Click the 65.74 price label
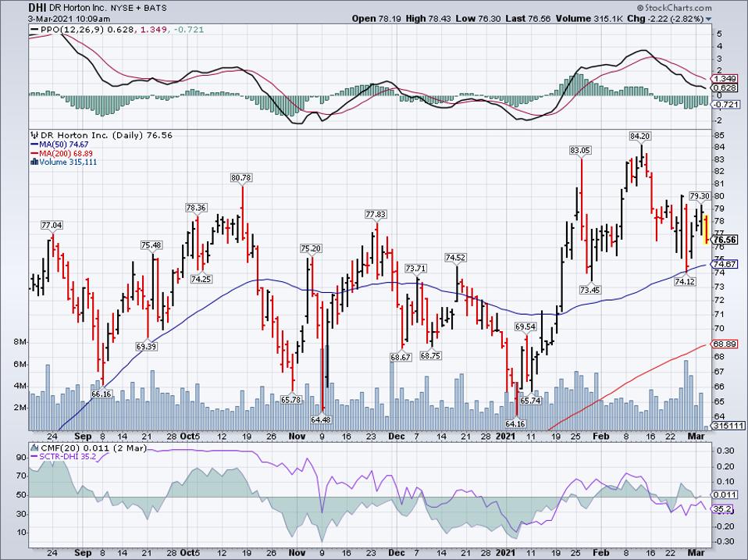Image resolution: width=748 pixels, height=560 pixels. click(x=530, y=401)
